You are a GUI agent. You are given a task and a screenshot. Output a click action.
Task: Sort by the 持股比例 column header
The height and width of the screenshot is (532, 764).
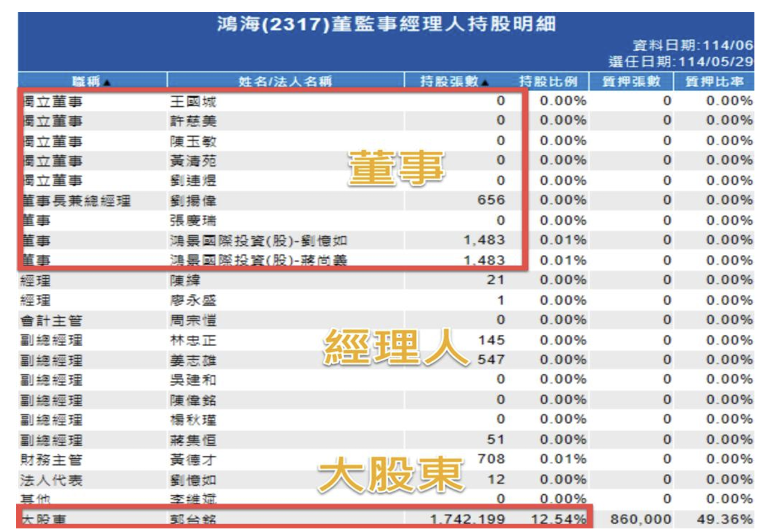(549, 82)
